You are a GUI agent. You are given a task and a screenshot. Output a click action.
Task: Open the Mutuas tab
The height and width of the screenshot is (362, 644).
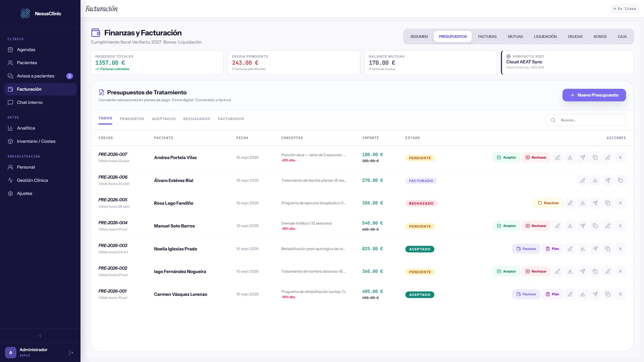(515, 37)
